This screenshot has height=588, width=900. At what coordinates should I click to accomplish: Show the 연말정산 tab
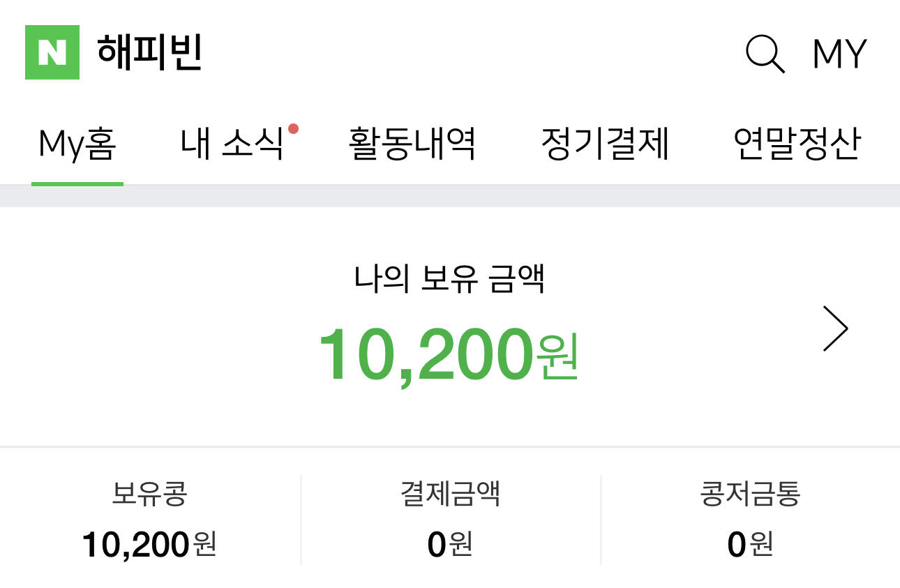tap(797, 144)
